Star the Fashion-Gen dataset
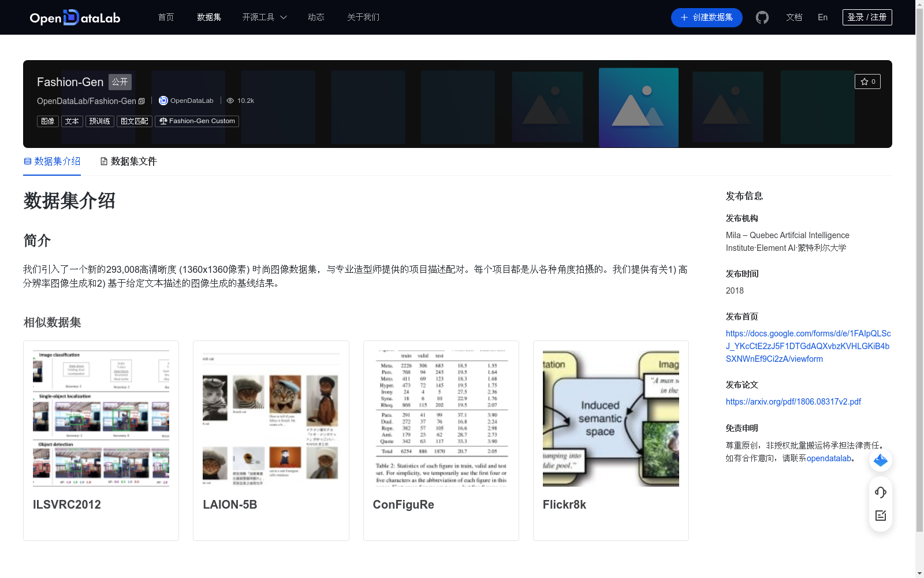Image resolution: width=924 pixels, height=578 pixels. [867, 81]
